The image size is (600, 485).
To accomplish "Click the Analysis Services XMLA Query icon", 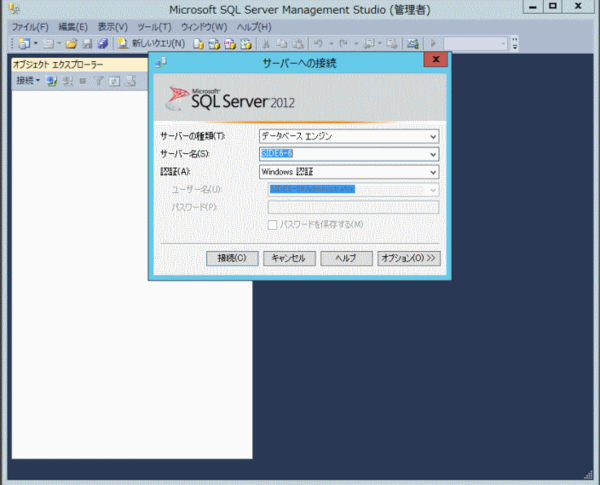I will tap(245, 44).
